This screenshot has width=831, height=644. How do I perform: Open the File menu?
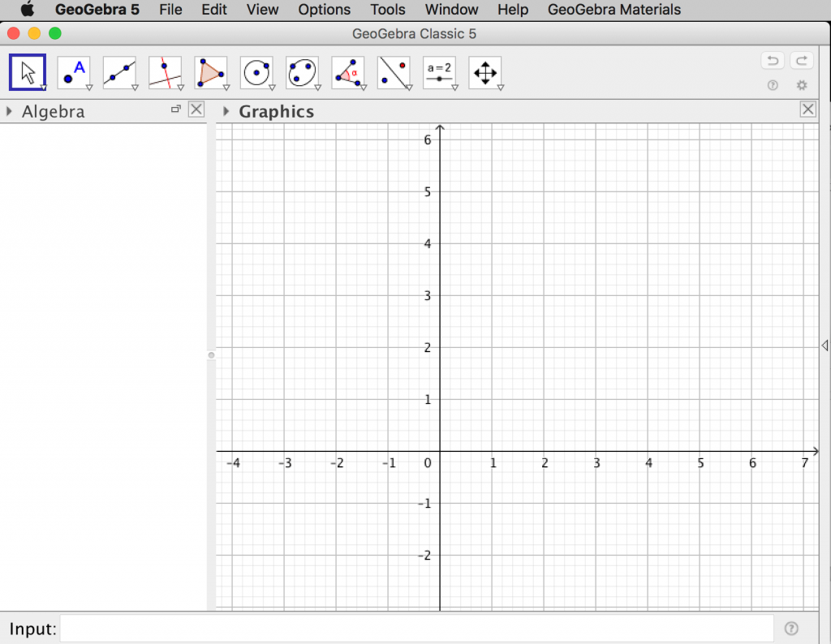170,10
